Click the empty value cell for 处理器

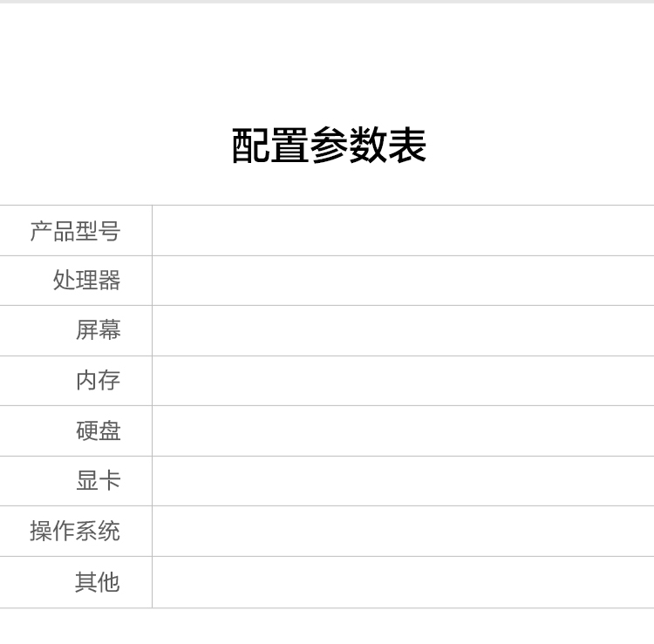pyautogui.click(x=404, y=281)
